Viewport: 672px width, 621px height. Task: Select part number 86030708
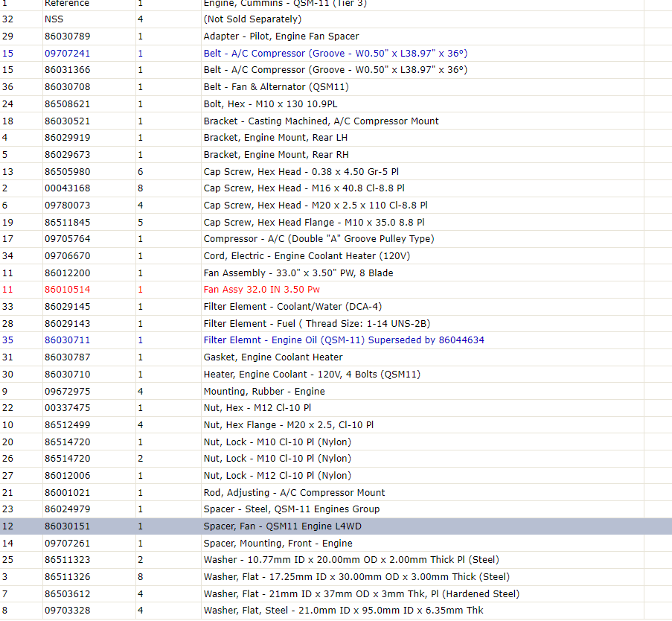(x=67, y=87)
